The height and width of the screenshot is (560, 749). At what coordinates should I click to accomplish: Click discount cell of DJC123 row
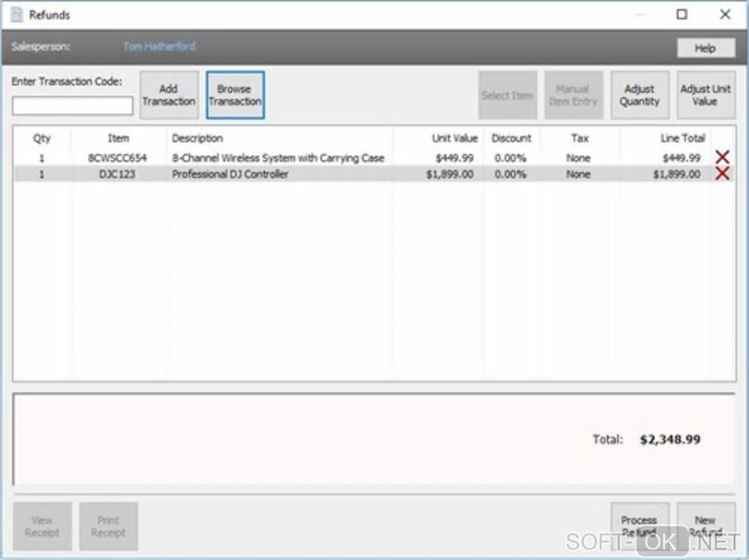pos(510,174)
